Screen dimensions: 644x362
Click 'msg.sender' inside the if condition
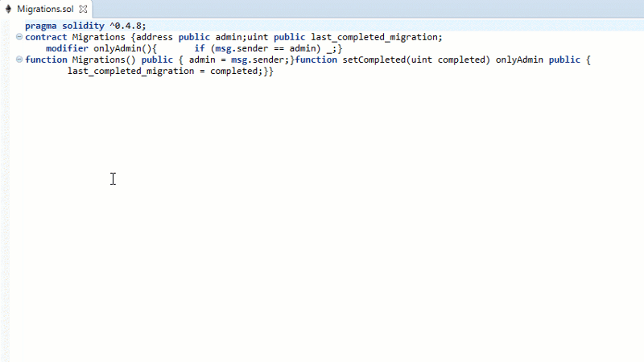pos(242,48)
